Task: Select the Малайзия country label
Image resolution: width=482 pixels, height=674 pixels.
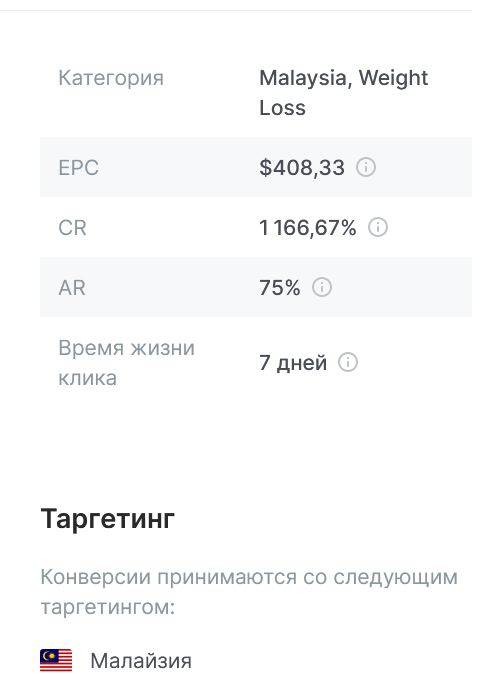Action: click(x=141, y=660)
